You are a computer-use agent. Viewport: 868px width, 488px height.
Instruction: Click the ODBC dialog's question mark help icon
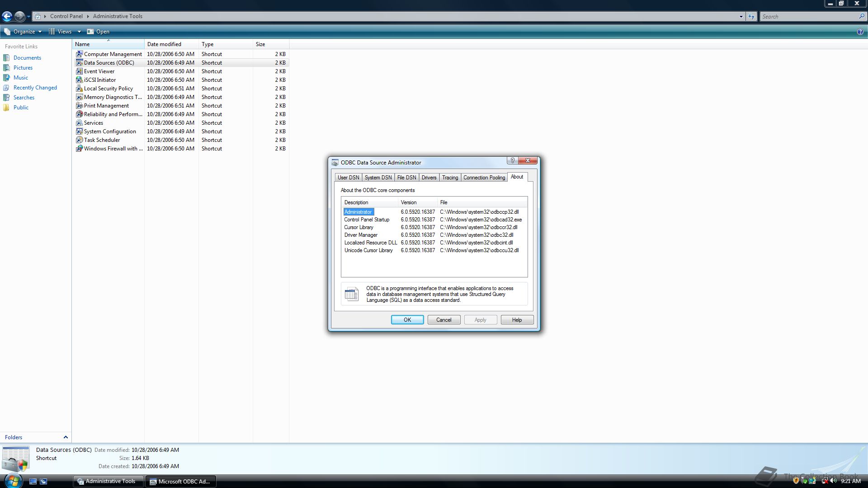tap(512, 161)
